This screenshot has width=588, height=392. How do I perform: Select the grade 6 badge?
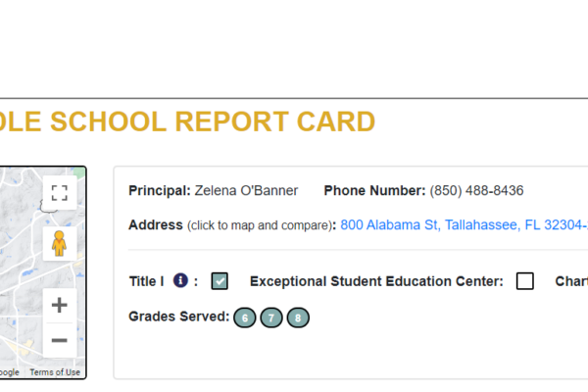click(245, 318)
